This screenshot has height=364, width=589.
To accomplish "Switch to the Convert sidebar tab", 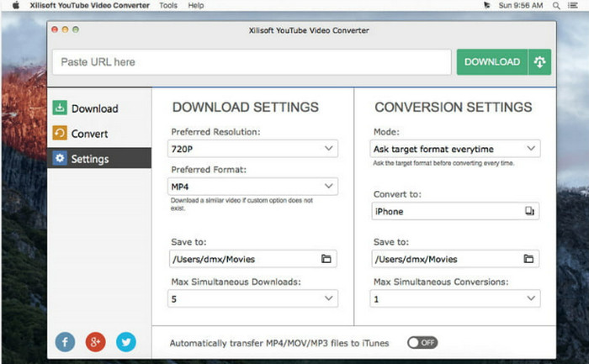I will click(x=89, y=134).
